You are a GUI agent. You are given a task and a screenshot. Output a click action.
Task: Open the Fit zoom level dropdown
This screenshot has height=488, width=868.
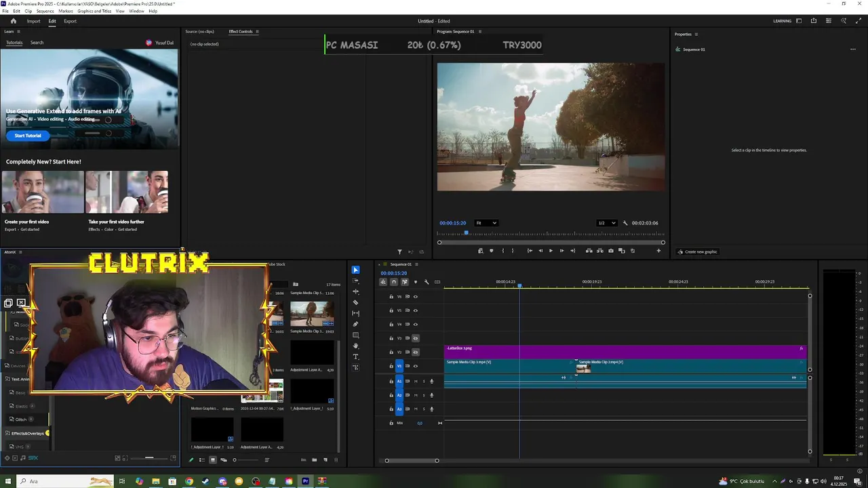pyautogui.click(x=486, y=223)
